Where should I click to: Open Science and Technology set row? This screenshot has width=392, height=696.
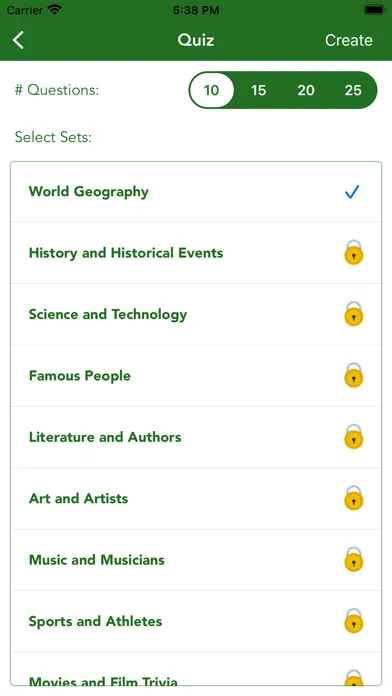[x=196, y=314]
